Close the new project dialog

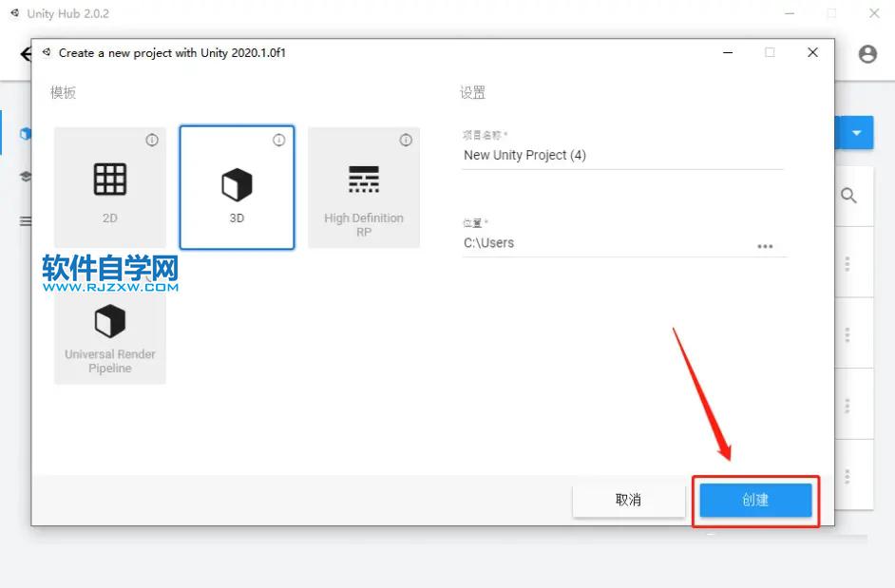(812, 53)
